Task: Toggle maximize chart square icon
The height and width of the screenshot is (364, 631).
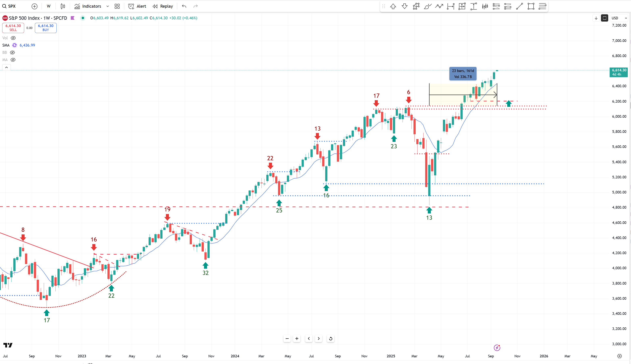Action: pos(605,18)
